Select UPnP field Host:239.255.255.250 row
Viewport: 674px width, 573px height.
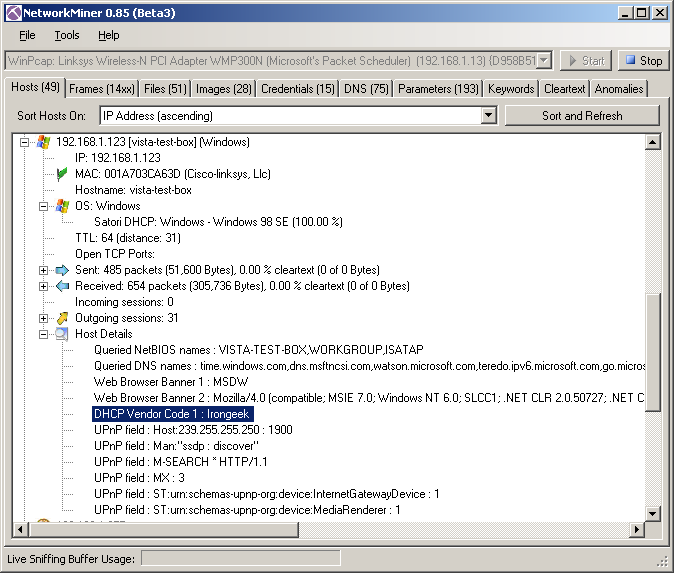[x=193, y=430]
